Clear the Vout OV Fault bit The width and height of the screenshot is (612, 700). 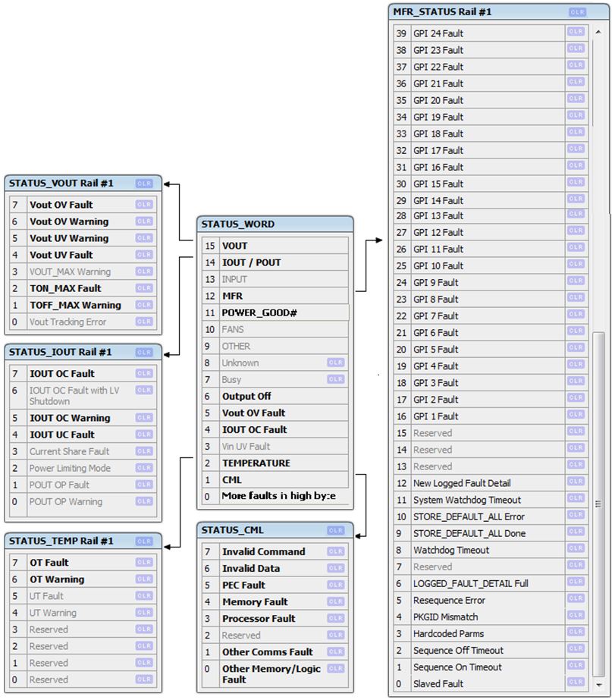point(144,205)
